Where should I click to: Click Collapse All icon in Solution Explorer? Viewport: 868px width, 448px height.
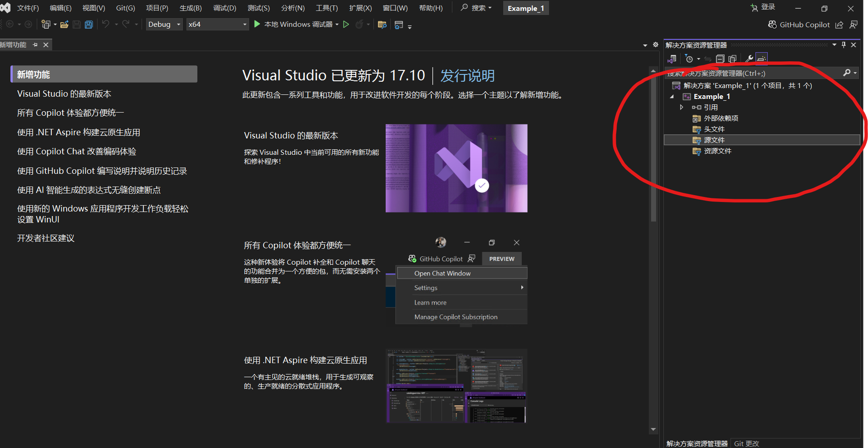click(720, 59)
